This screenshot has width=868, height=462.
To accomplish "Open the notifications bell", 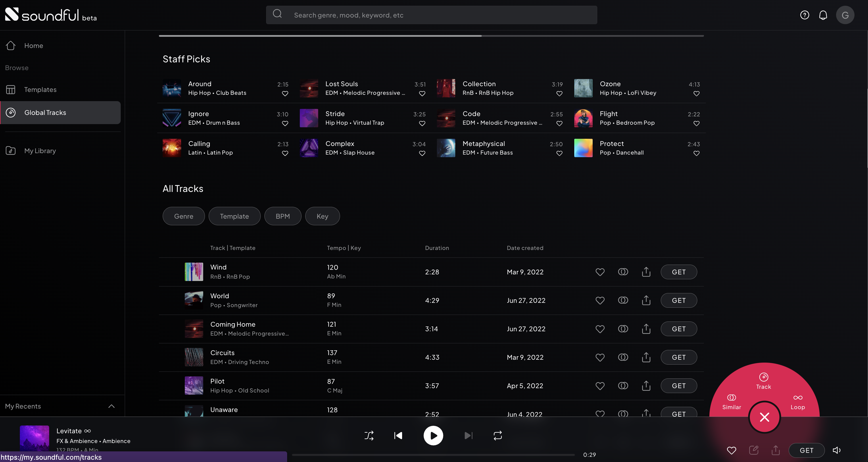I will 823,15.
